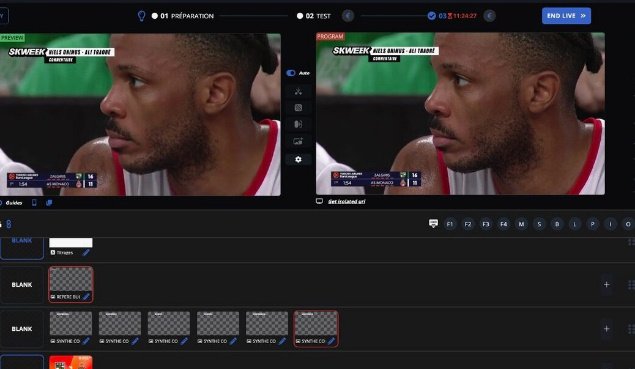
Task: Click the O shortcut button
Action: click(628, 224)
